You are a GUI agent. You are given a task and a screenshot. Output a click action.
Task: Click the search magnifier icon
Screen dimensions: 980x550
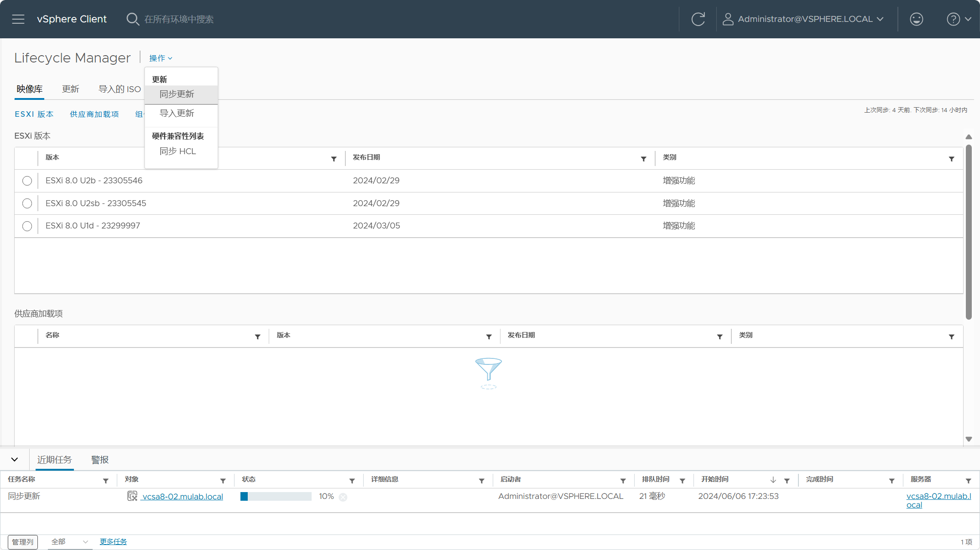132,19
